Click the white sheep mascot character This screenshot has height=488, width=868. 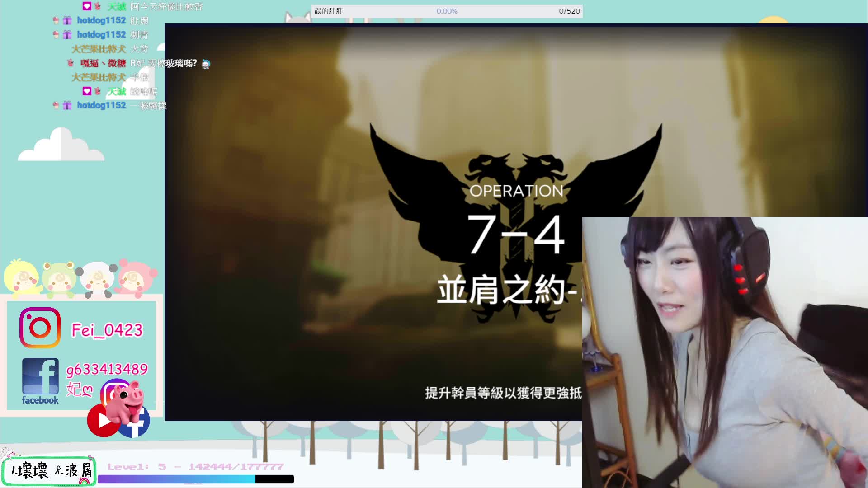coord(97,279)
